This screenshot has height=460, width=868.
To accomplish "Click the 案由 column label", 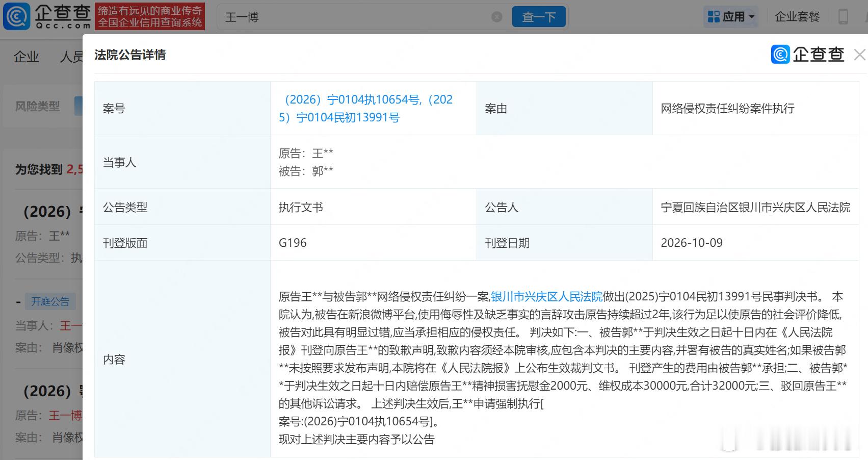I will point(496,108).
